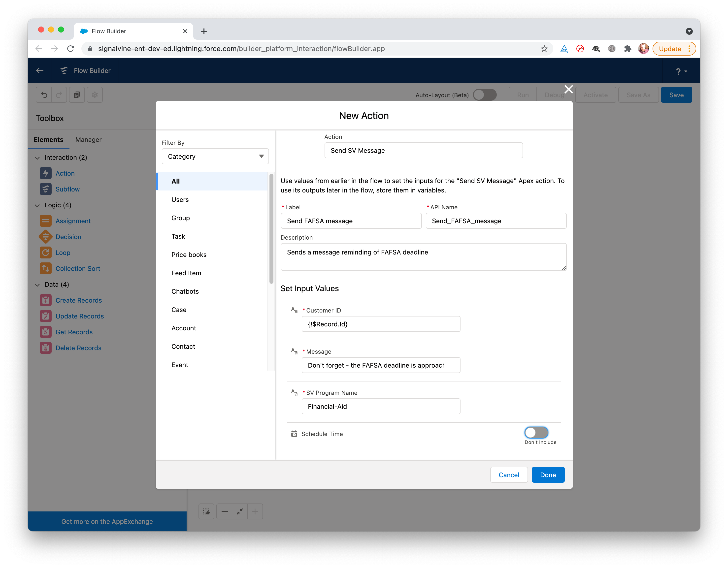
Task: Collapse the Data (4) section
Action: coord(37,284)
